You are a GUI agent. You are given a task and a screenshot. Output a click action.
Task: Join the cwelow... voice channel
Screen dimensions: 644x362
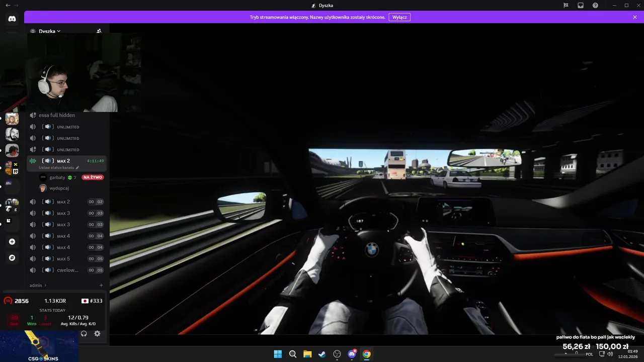pyautogui.click(x=66, y=270)
